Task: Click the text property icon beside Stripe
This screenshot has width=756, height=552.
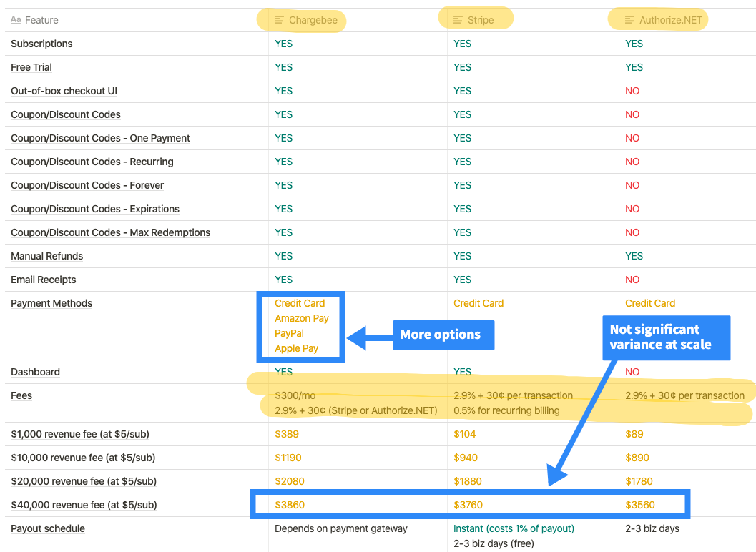Action: [458, 20]
